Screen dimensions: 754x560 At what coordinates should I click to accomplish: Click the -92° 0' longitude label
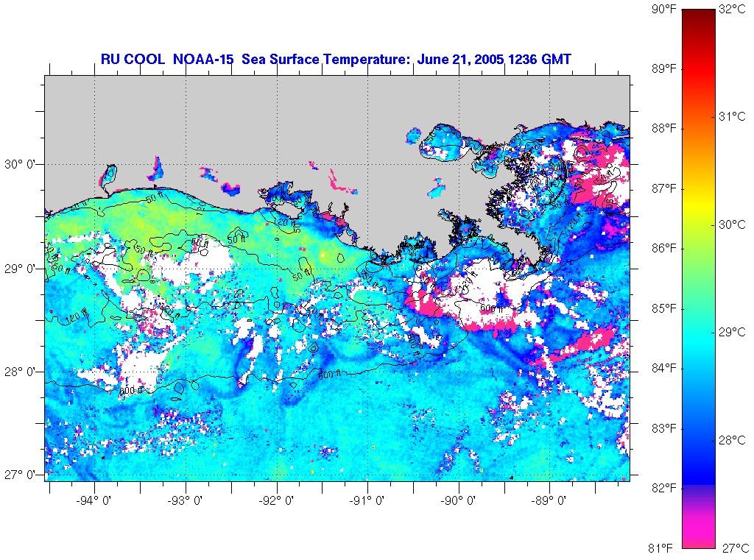278,501
